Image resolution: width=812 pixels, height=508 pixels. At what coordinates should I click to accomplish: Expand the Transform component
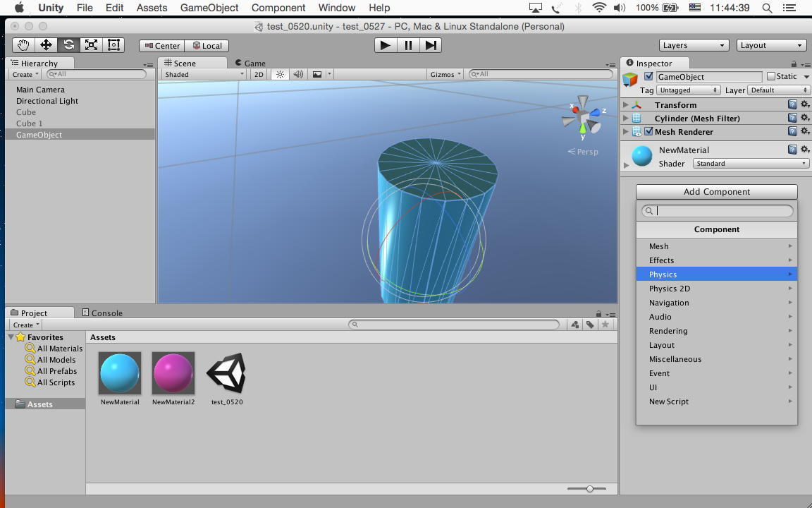pos(626,105)
